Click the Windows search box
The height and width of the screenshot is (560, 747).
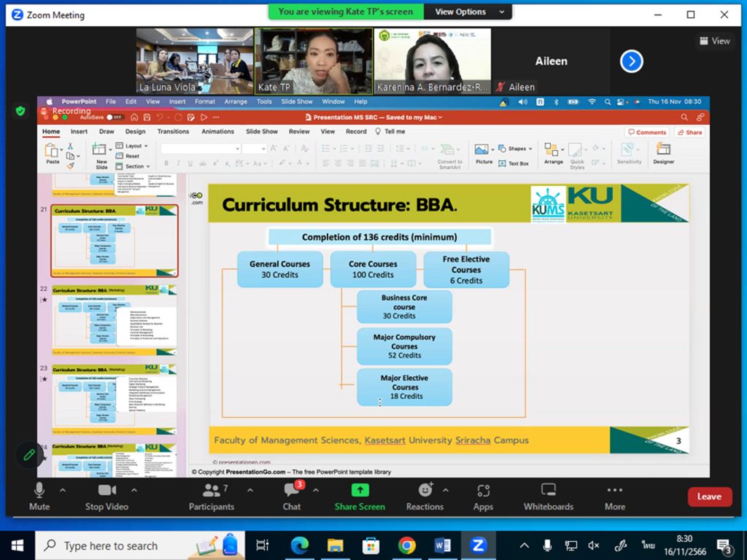coord(140,545)
